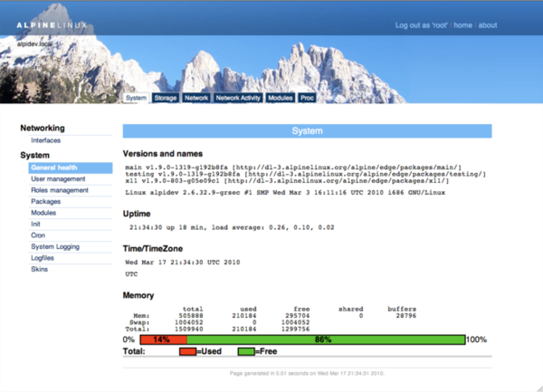
Task: Click the green Free legend swatch
Action: 246,351
